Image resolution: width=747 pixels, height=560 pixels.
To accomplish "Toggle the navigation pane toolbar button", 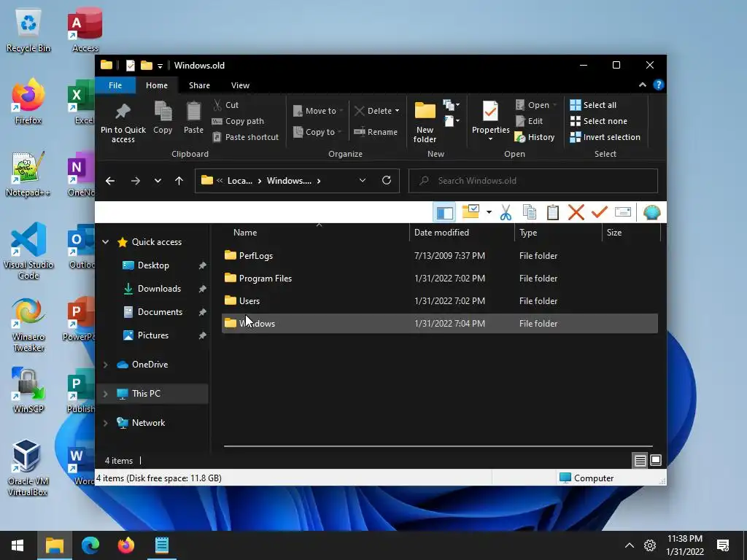I will tap(444, 212).
